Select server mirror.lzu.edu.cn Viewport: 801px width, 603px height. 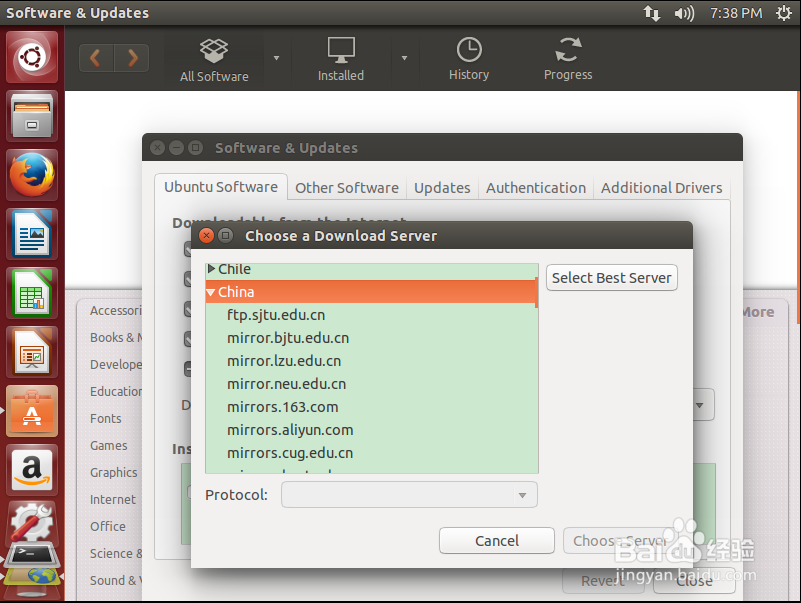tap(371, 361)
